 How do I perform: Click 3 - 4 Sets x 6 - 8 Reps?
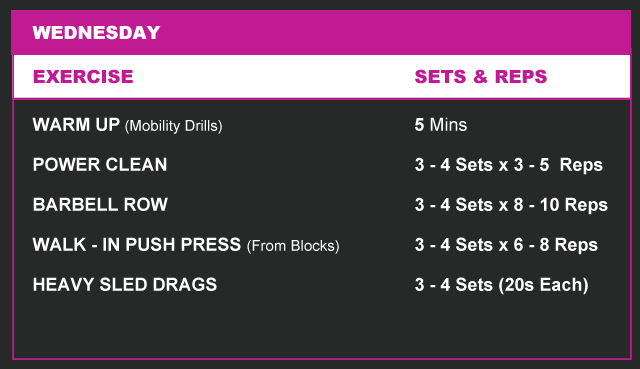point(506,245)
